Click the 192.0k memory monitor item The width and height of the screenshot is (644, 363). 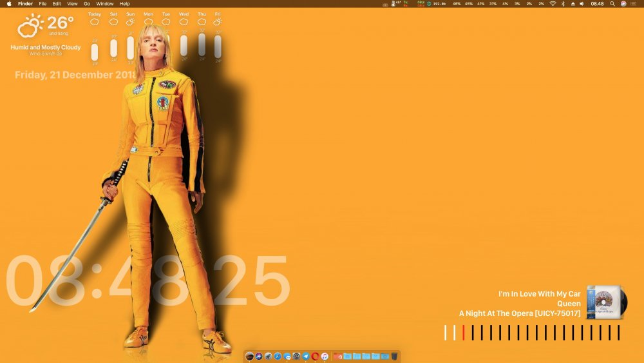[437, 4]
